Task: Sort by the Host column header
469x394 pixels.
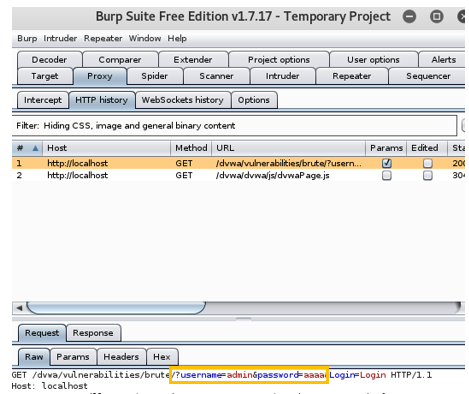Action: pos(106,148)
